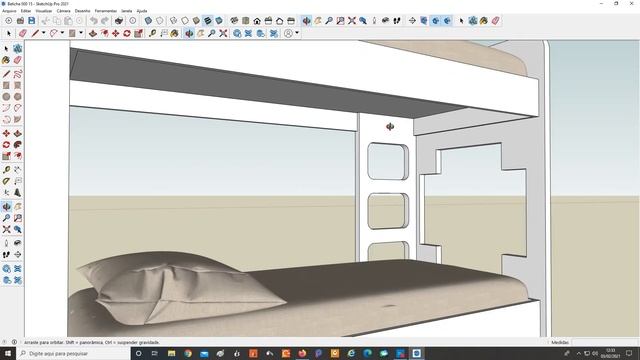Select the Eraser tool in the second toolbar row
The width and height of the screenshot is (640, 360).
[22, 33]
